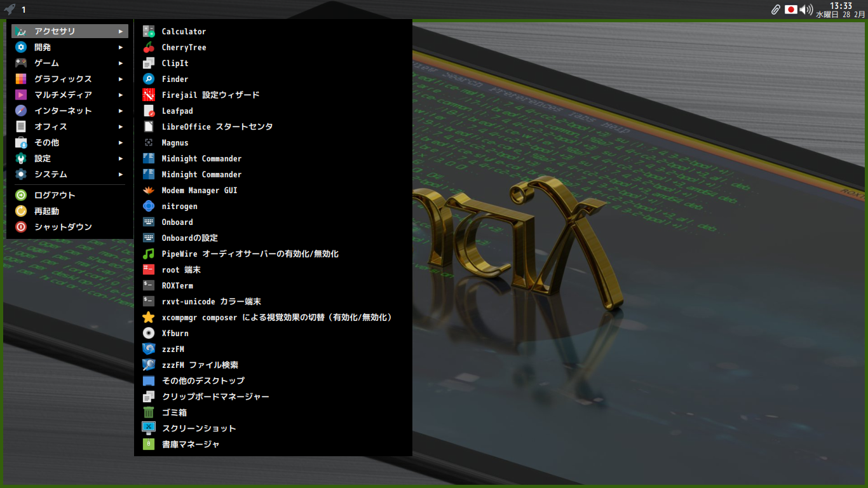The width and height of the screenshot is (868, 488).
Task: Click xcompmgr composer star icon
Action: tap(149, 317)
